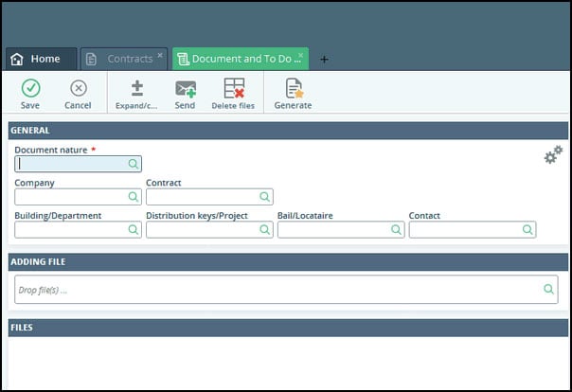Close the Contracts tab
This screenshot has height=392, width=572.
tap(160, 56)
